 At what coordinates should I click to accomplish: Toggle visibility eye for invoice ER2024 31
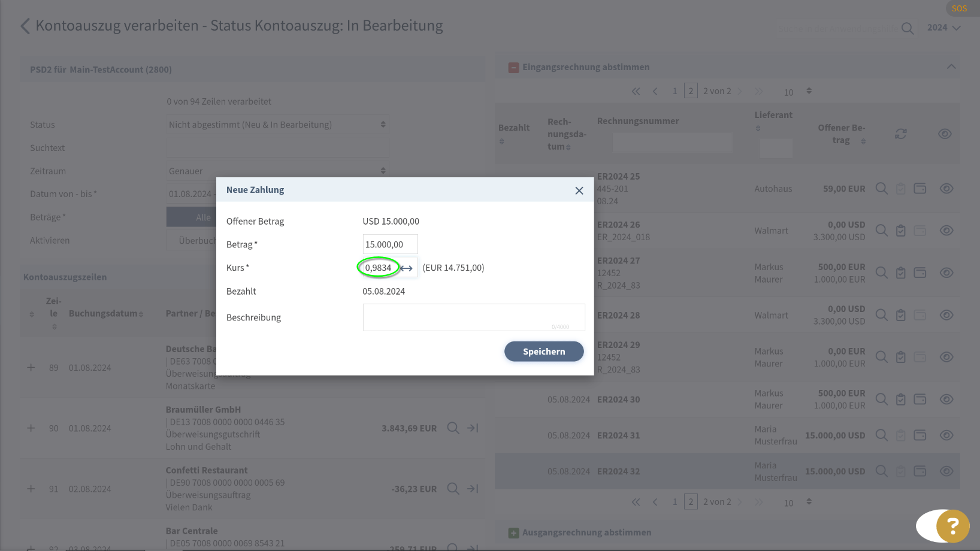[x=946, y=435]
